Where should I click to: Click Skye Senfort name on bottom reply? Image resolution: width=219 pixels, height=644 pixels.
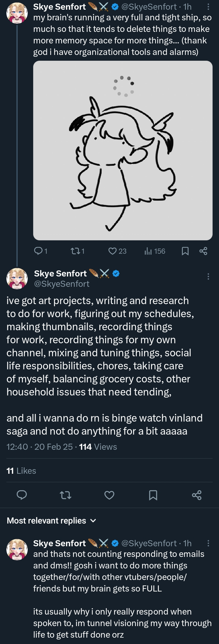[x=60, y=543]
